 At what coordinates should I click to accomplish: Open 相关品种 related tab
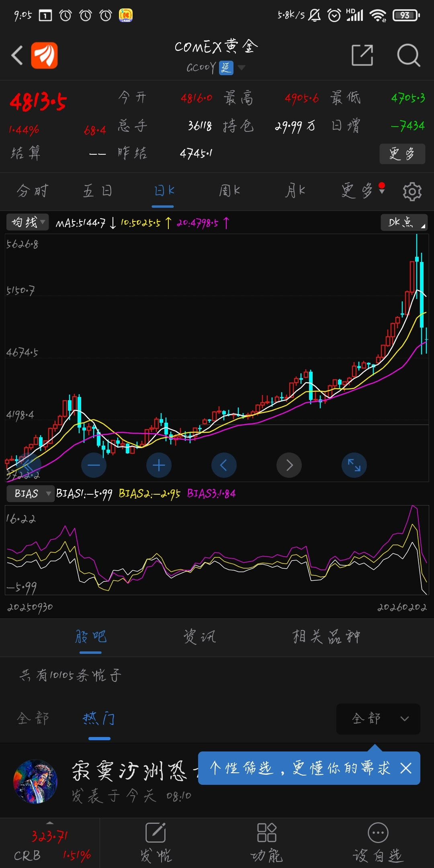326,637
